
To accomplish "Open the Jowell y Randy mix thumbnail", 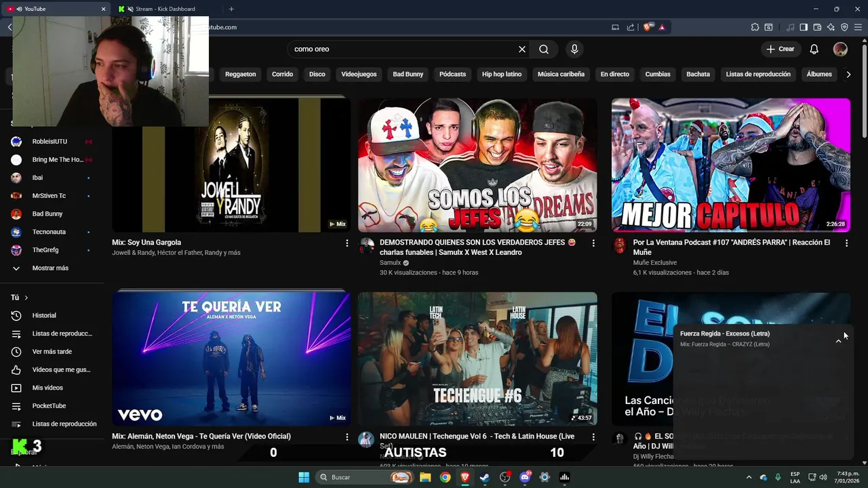I will click(x=231, y=165).
